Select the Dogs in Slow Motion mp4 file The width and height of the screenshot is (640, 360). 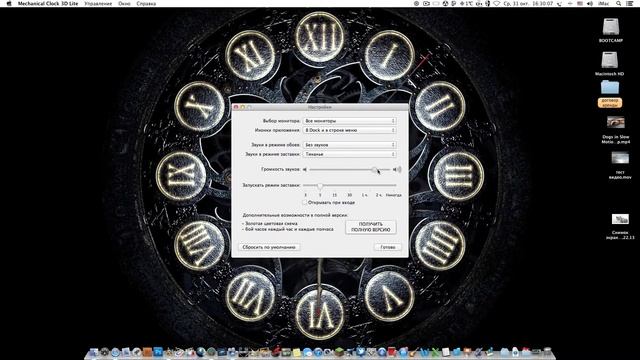click(x=616, y=122)
